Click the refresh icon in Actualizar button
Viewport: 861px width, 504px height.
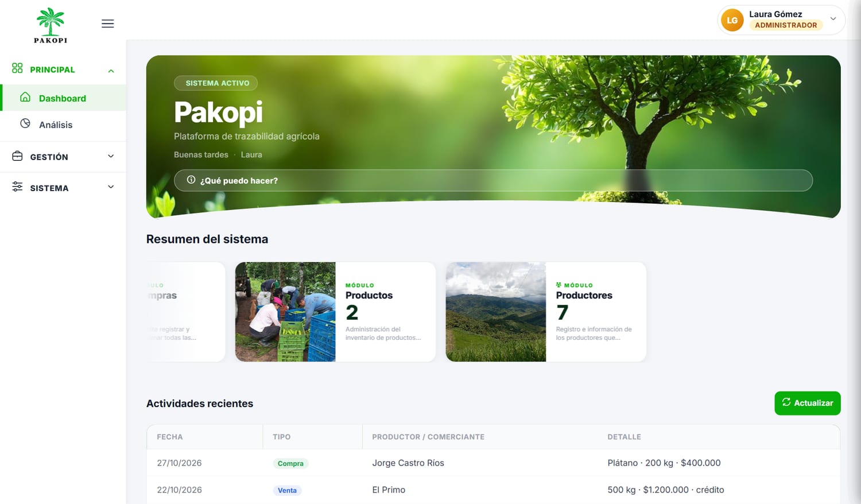click(786, 402)
